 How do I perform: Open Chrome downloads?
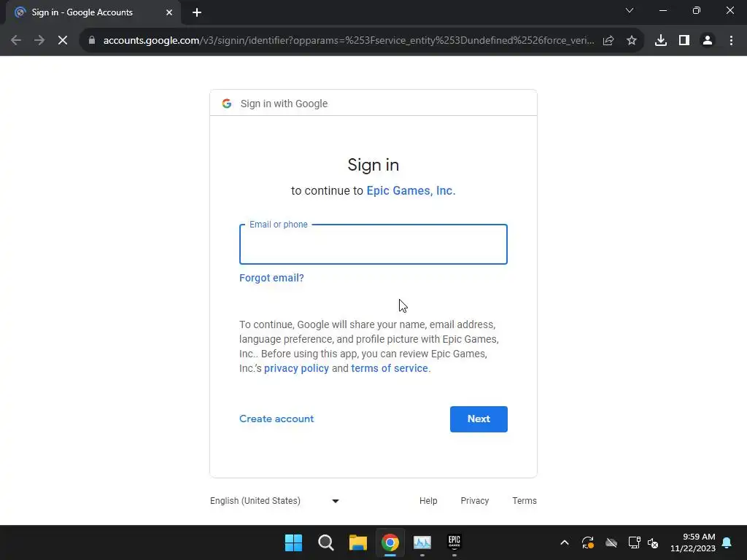(661, 41)
